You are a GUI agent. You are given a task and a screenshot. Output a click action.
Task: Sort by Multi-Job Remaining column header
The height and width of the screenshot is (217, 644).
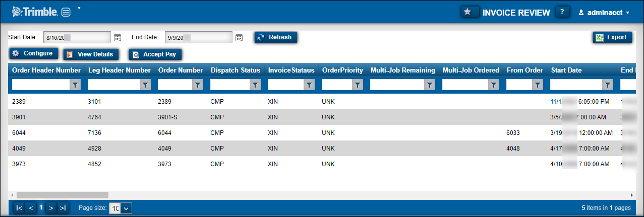click(402, 70)
